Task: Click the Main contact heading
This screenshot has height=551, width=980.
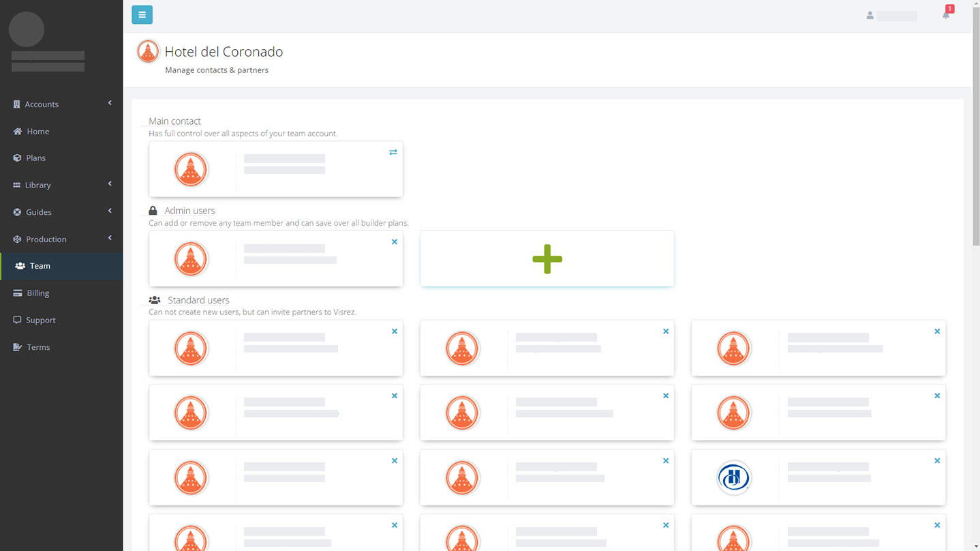Action: (175, 121)
